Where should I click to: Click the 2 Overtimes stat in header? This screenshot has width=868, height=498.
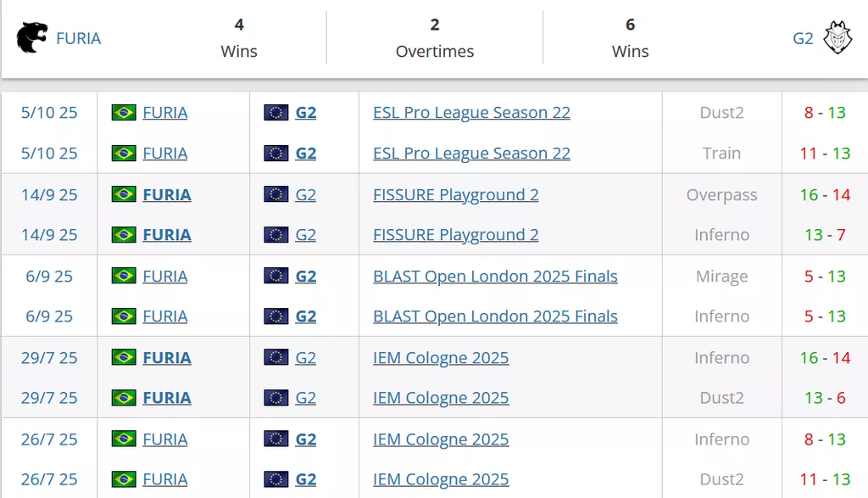(435, 38)
